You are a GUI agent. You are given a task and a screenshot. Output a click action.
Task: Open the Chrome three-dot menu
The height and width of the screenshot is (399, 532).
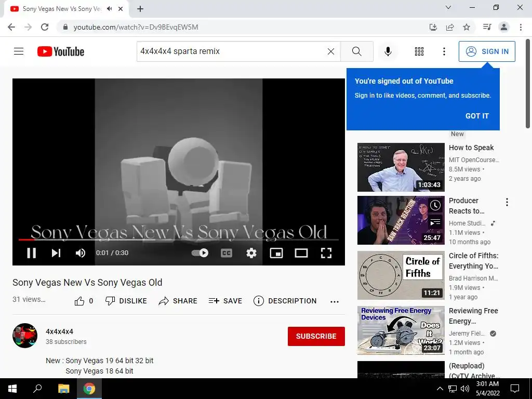point(521,27)
